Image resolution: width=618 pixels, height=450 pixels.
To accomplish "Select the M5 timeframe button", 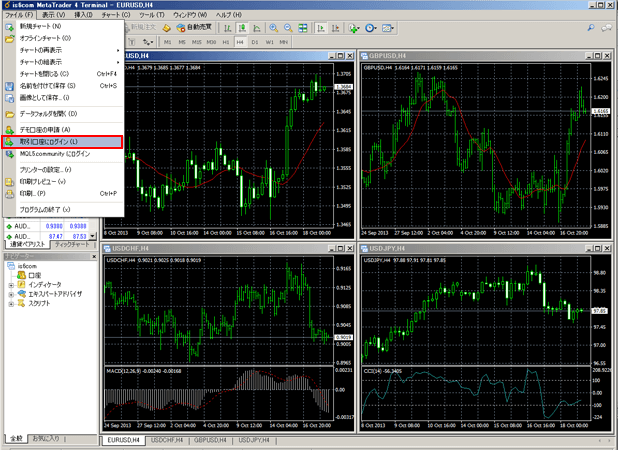I will pyautogui.click(x=182, y=42).
